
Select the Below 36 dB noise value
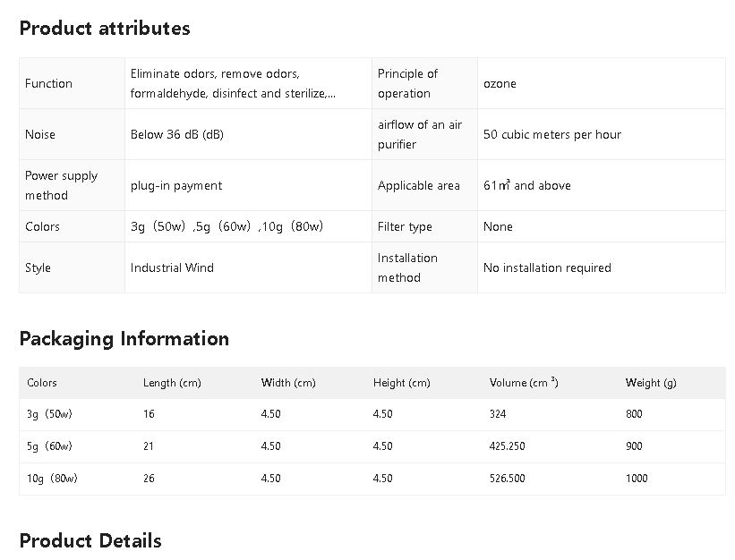click(176, 134)
